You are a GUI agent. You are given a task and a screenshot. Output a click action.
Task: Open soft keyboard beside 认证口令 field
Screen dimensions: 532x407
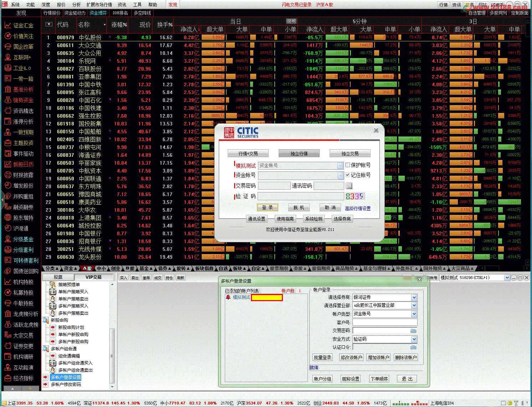coord(413,347)
